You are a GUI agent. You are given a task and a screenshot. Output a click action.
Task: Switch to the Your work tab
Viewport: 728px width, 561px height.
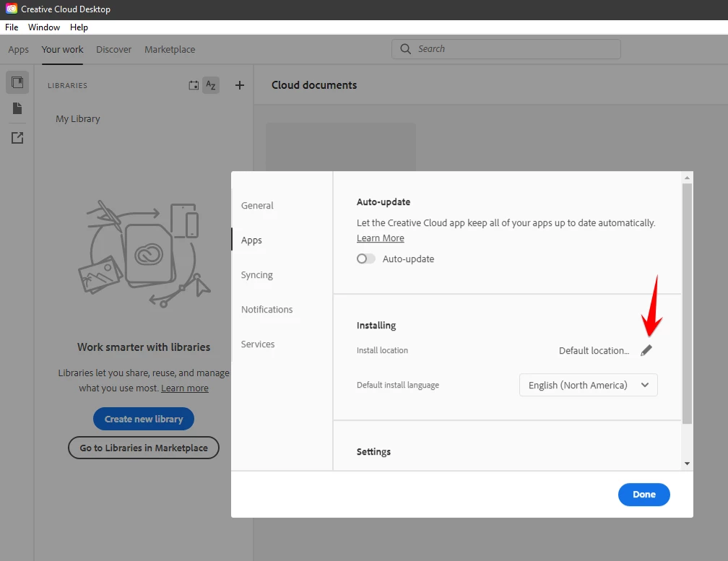62,50
